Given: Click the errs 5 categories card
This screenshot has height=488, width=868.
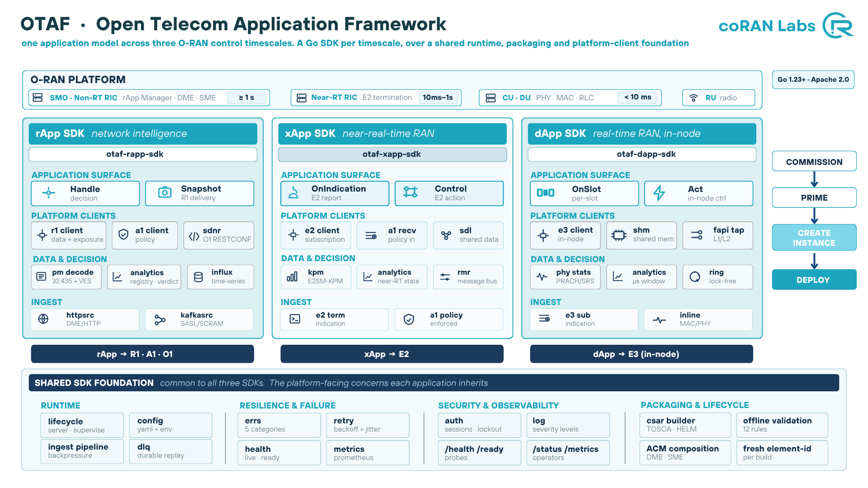Looking at the screenshot, I should coord(279,425).
